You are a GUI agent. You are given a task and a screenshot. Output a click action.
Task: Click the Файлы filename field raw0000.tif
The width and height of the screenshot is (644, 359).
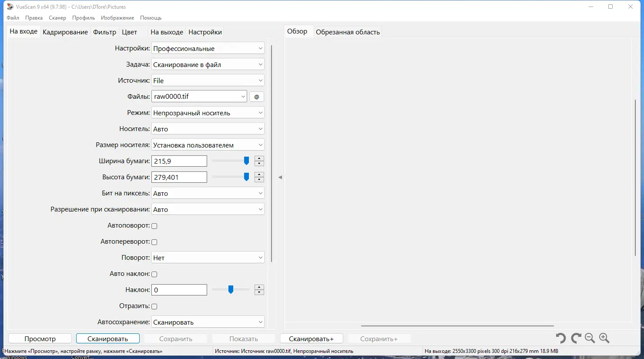(x=196, y=97)
